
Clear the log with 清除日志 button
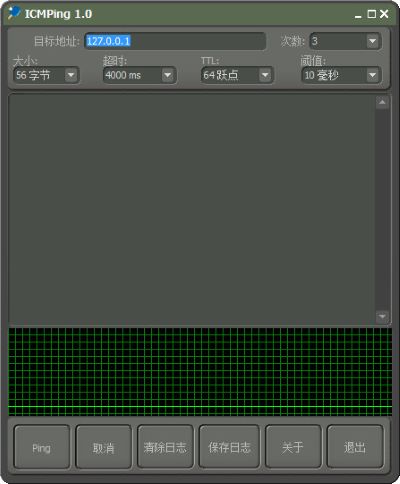tap(165, 447)
